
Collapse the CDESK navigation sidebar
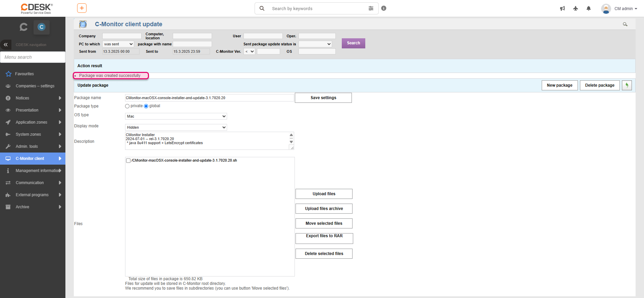click(x=6, y=45)
